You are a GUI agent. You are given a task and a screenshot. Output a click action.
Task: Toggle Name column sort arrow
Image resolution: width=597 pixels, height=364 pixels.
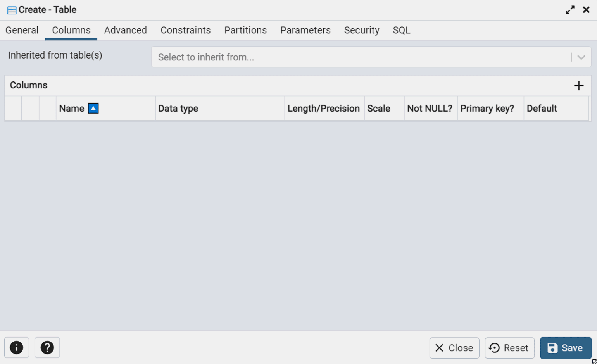point(93,108)
